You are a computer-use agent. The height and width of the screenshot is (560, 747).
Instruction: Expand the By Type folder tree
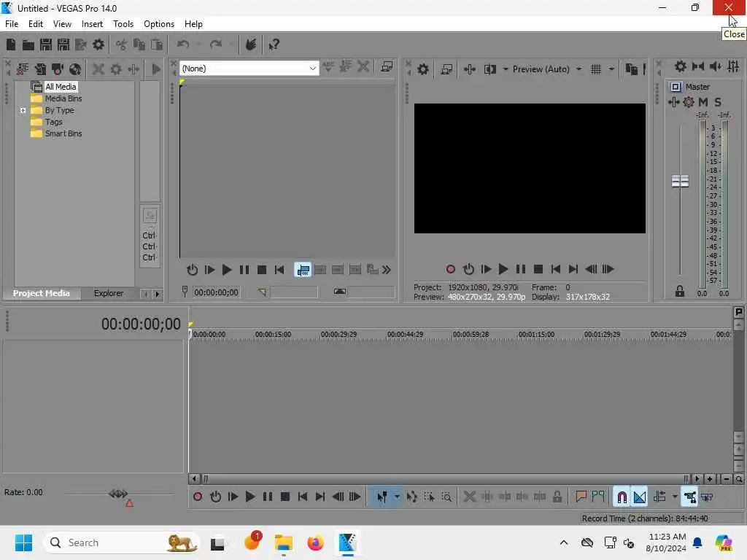click(23, 111)
